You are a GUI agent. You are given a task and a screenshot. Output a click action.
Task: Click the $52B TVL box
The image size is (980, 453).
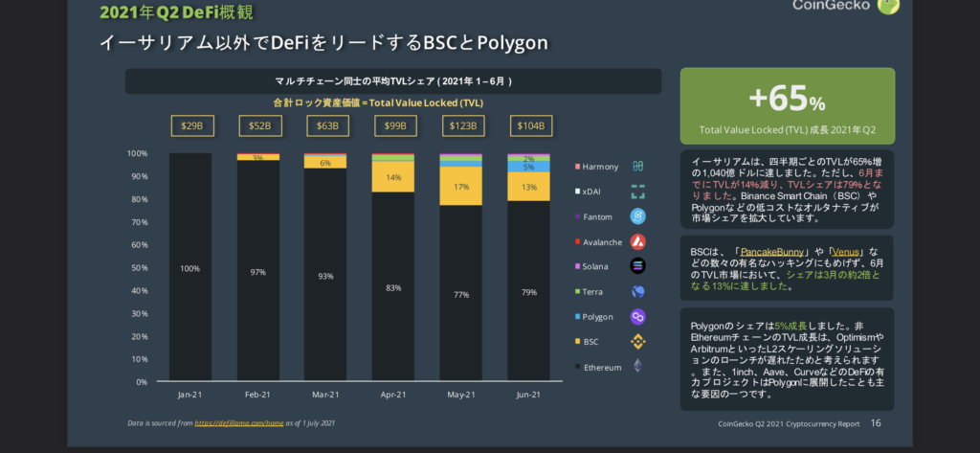tap(260, 125)
